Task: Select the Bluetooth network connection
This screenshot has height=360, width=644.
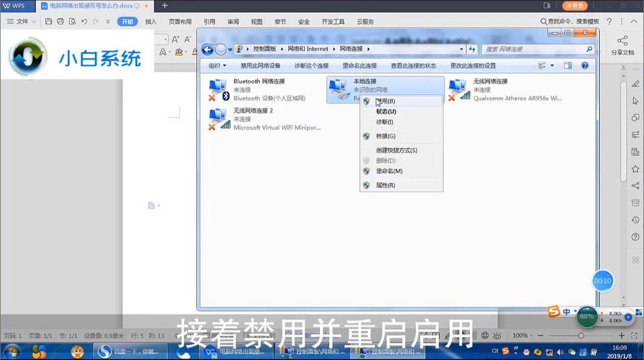Action: (265, 90)
